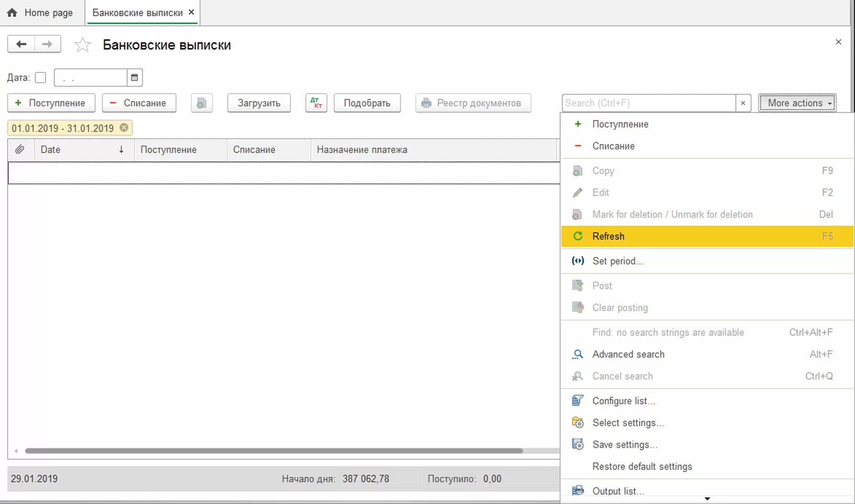Click the Списание column header
This screenshot has width=855, height=504.
[269, 149]
